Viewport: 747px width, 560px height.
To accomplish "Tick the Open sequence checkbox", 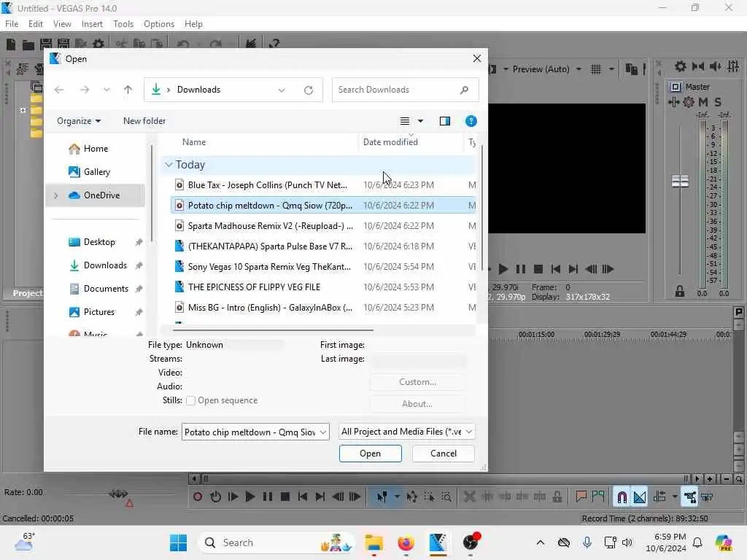I will [190, 400].
